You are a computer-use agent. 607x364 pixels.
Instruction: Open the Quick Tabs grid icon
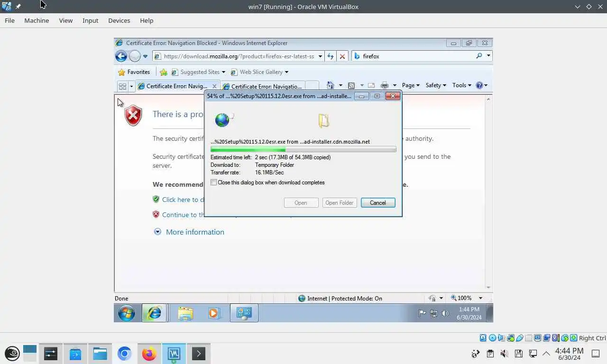[x=122, y=86]
